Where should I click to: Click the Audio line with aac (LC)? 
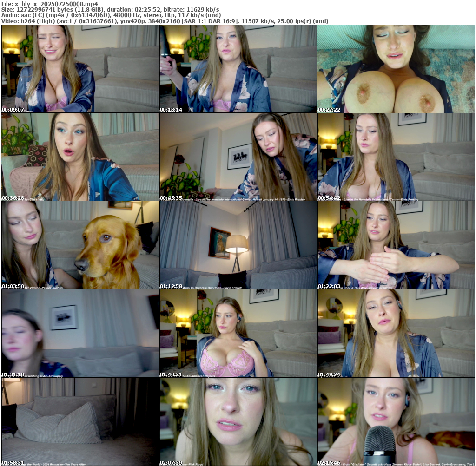click(x=111, y=15)
